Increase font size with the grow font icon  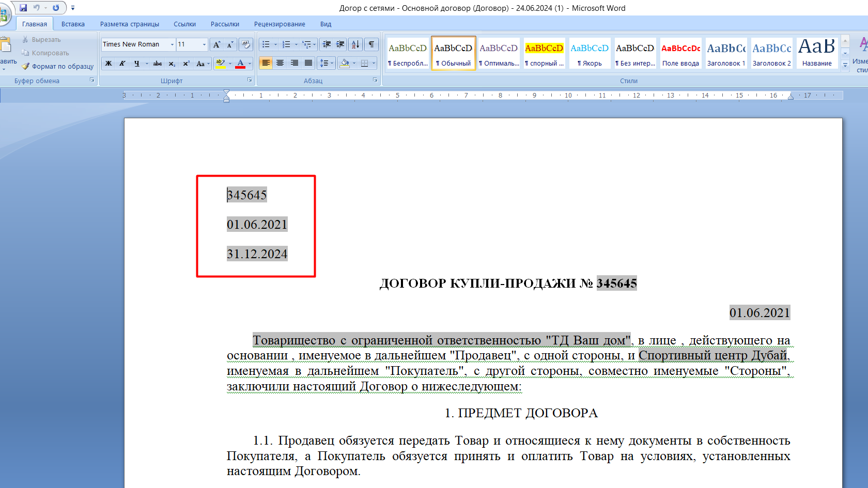[x=216, y=44]
